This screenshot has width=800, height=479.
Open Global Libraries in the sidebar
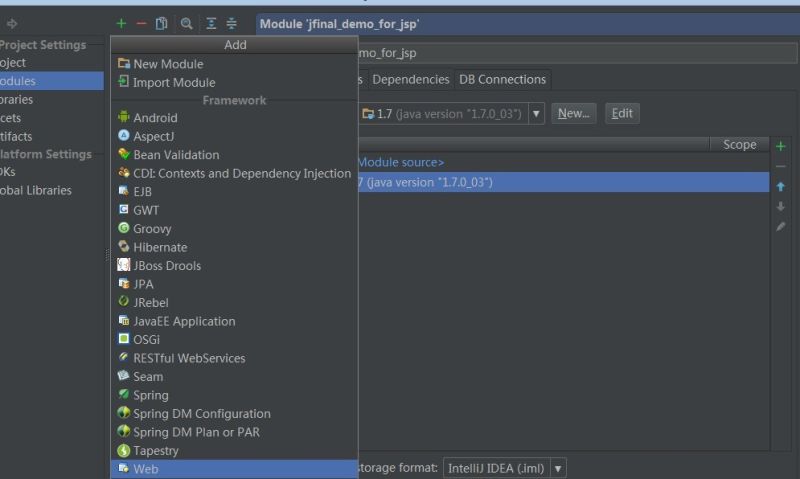52,190
